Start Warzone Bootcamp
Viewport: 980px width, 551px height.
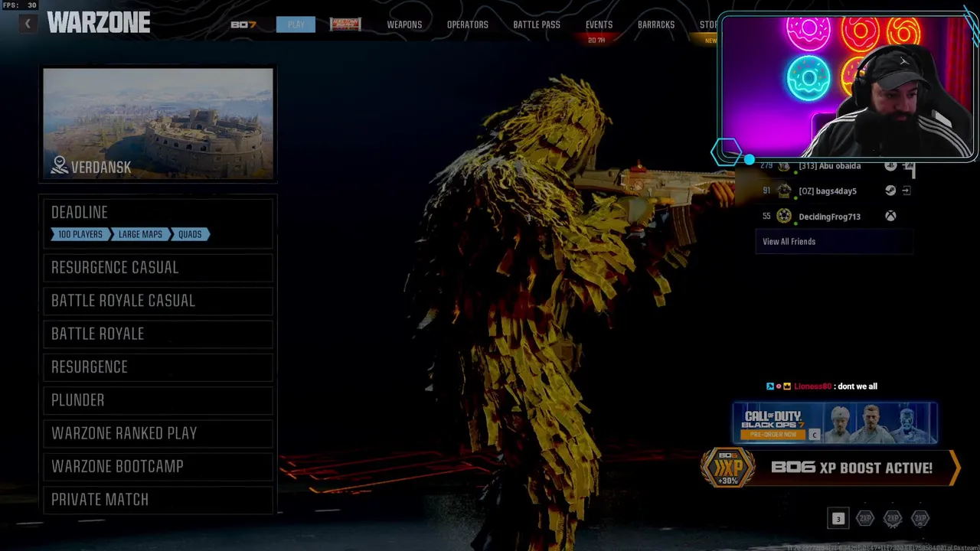pyautogui.click(x=158, y=466)
